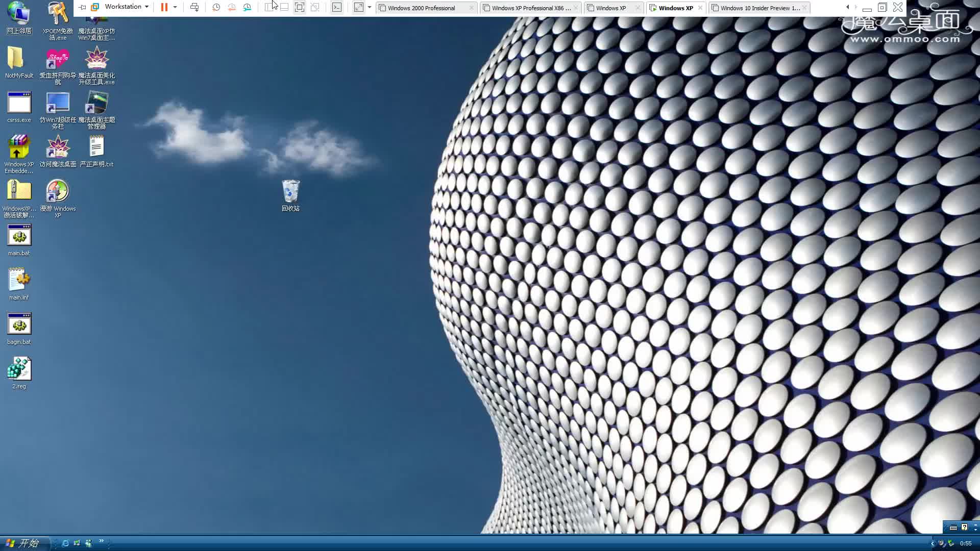
Task: Open the Workstation dropdown menu
Action: click(x=126, y=7)
